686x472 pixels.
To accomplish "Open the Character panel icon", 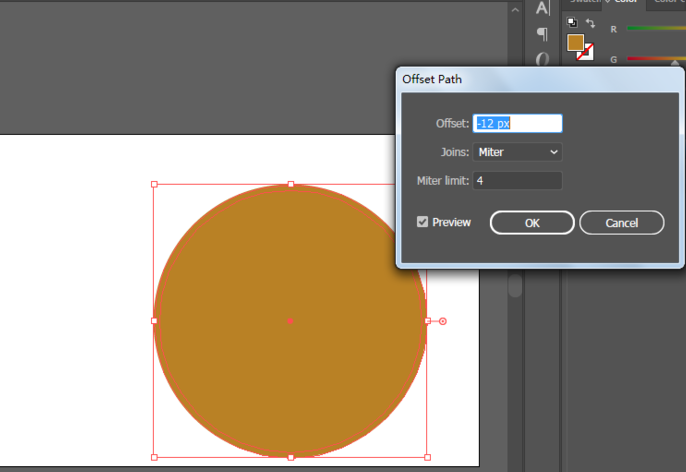I will coord(542,9).
